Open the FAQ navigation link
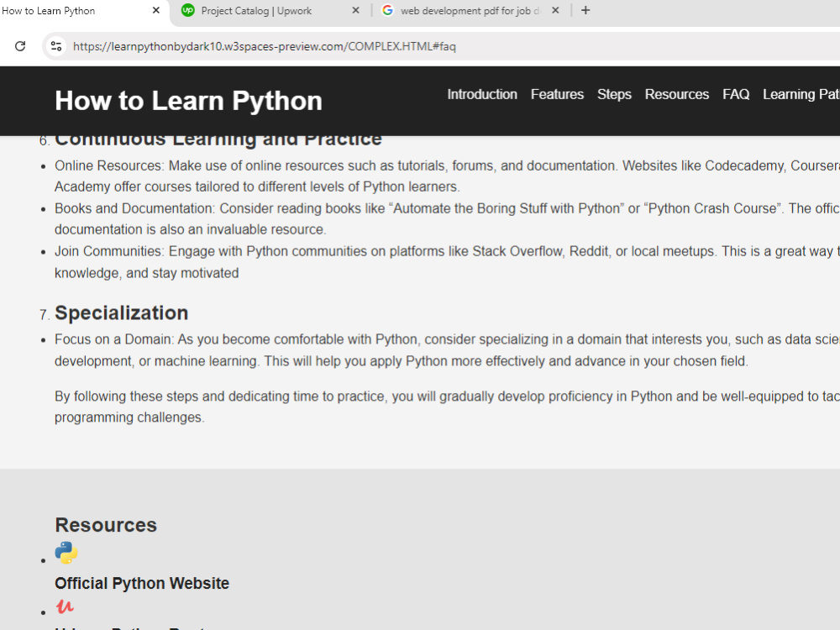This screenshot has width=840, height=630. coord(736,94)
